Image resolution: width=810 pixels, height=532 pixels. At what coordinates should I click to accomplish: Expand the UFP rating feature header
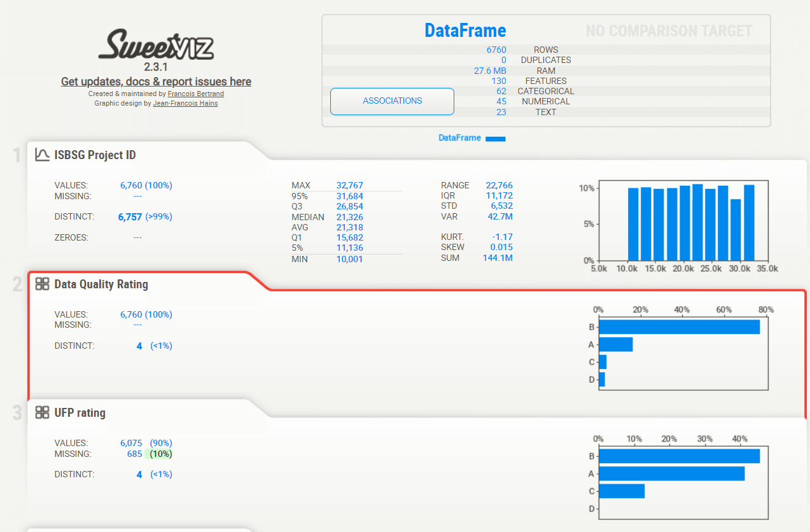click(80, 412)
